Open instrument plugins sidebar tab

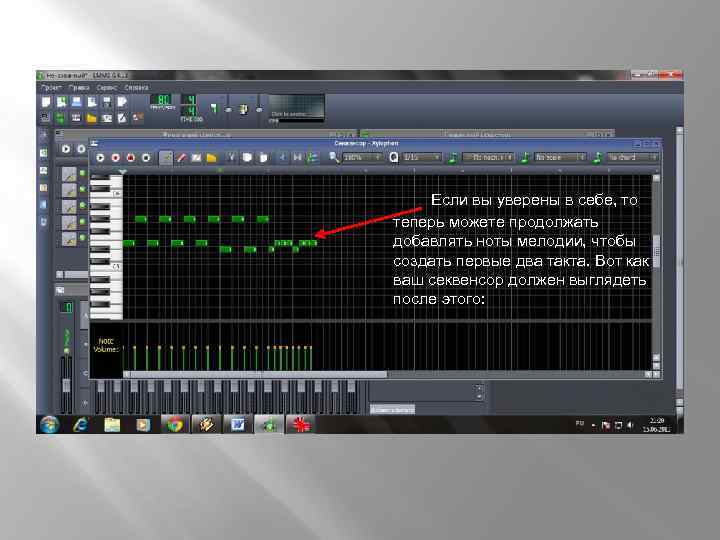click(44, 135)
